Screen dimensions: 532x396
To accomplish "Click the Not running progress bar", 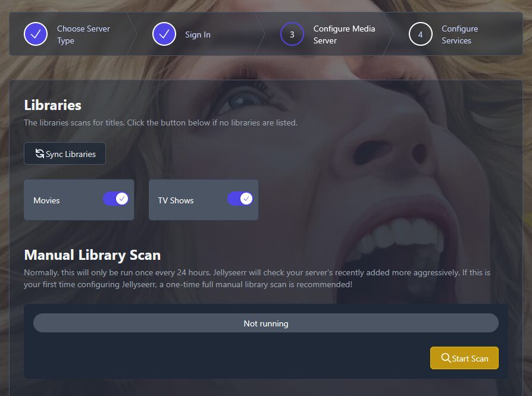I will tap(265, 323).
